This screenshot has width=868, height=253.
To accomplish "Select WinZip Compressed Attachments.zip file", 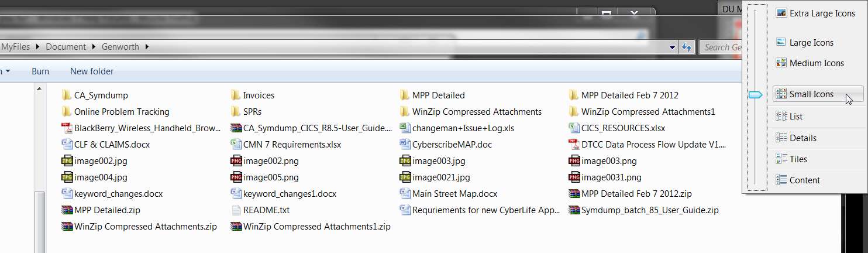I will [x=139, y=226].
